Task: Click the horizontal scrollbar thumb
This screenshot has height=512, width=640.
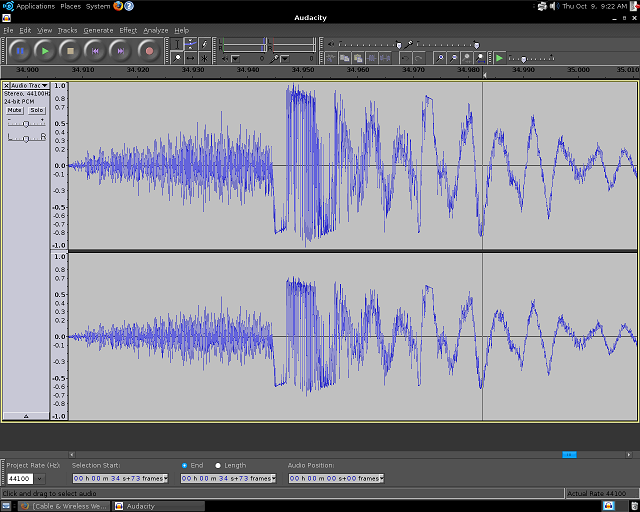Action: coord(569,454)
